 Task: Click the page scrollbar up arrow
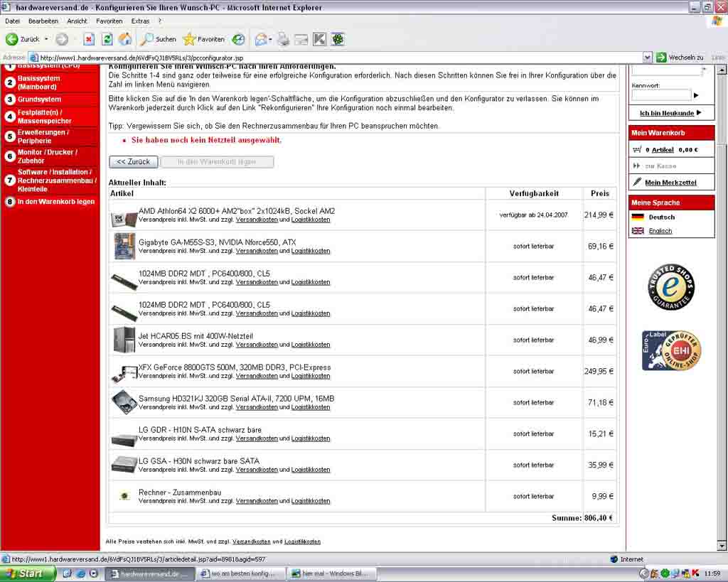(722, 70)
